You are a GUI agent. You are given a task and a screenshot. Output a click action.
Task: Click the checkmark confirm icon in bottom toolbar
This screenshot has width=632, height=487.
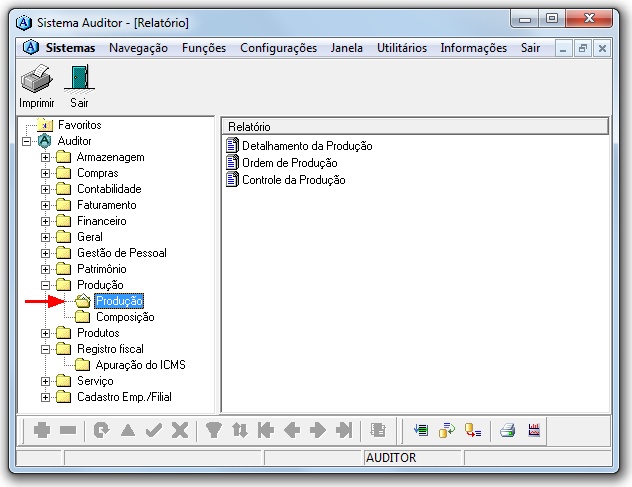[x=153, y=430]
